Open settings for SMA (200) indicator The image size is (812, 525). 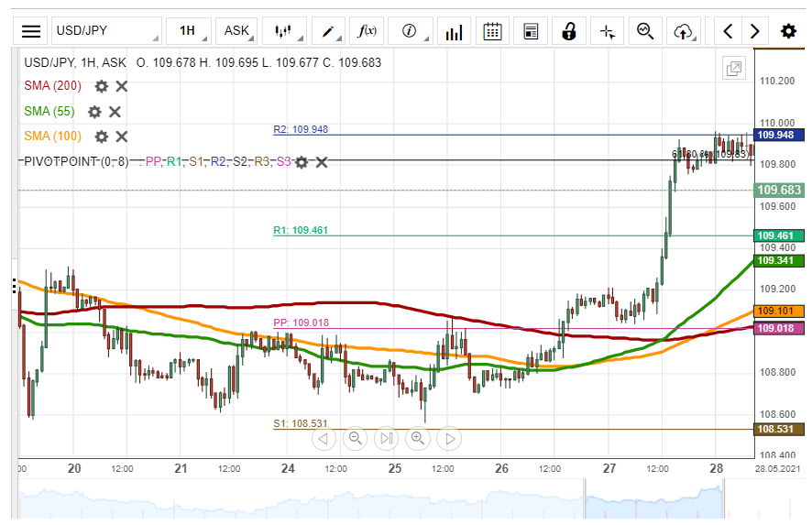click(x=101, y=86)
